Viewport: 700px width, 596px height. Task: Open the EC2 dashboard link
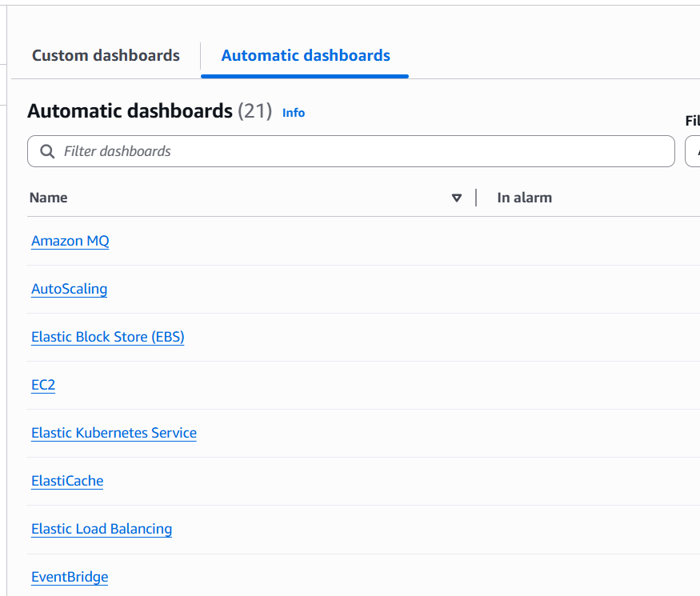[x=43, y=385]
